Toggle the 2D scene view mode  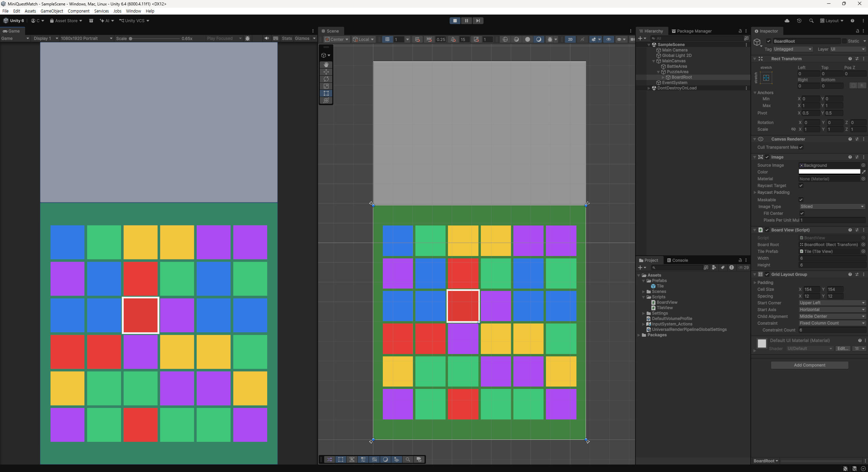point(570,39)
